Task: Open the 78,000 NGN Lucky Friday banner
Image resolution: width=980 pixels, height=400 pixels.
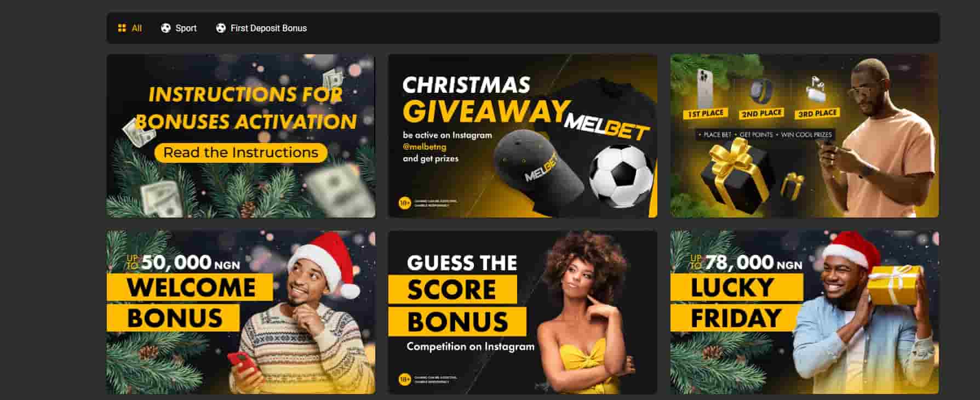Action: 804,312
